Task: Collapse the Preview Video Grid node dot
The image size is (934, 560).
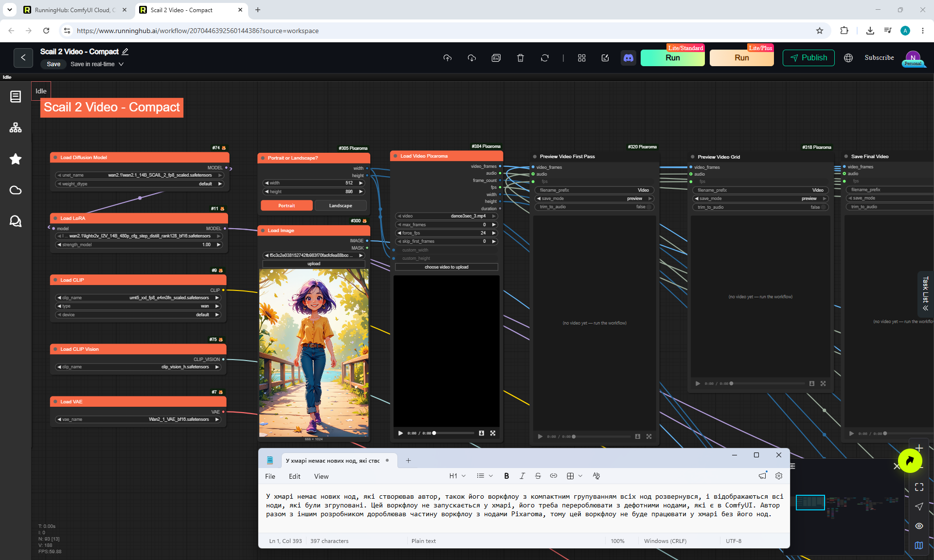Action: (x=693, y=157)
